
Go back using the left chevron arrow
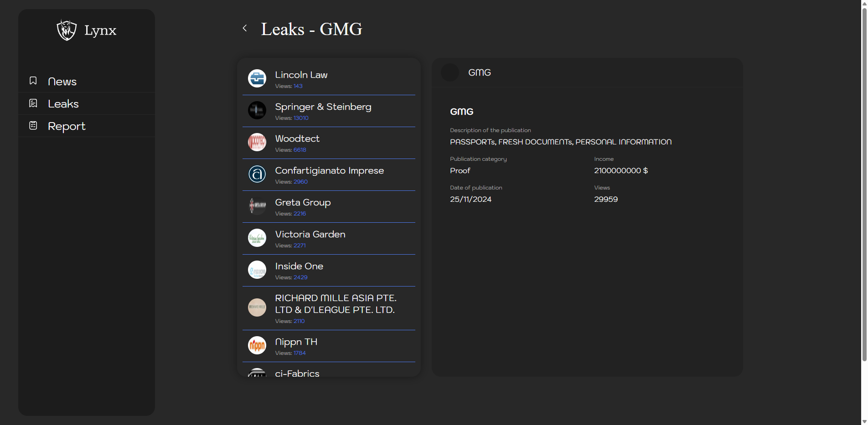[245, 28]
